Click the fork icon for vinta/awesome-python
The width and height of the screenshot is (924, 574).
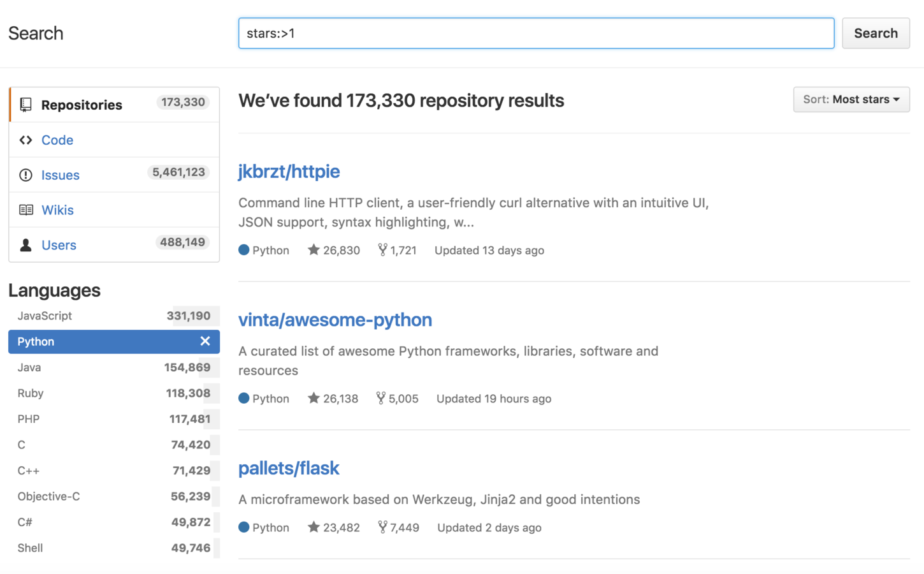[x=380, y=398]
